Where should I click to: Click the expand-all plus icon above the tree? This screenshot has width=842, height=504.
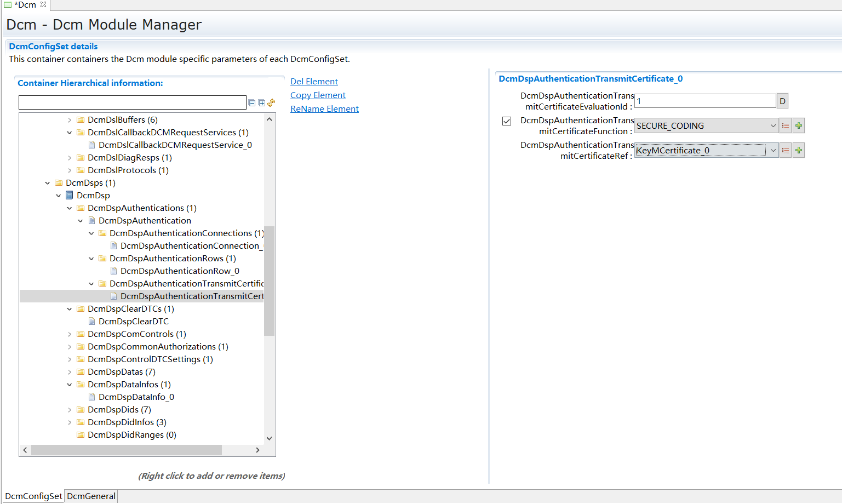[x=261, y=102]
